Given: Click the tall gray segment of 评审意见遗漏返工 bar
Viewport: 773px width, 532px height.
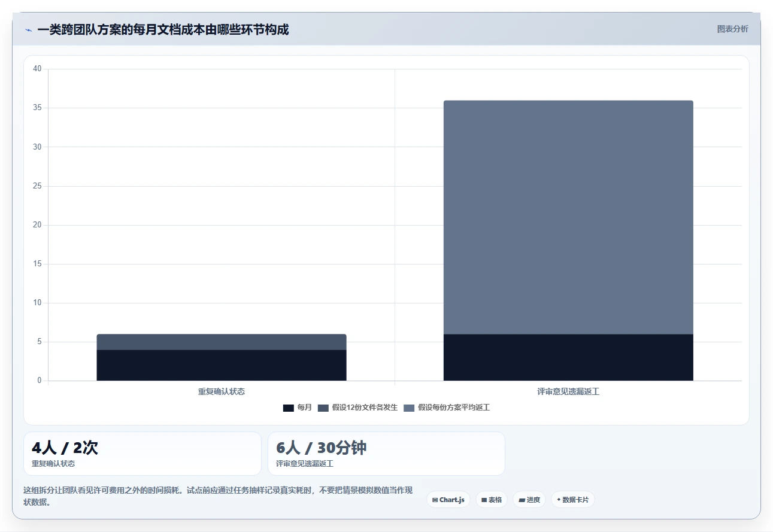Looking at the screenshot, I should click(x=568, y=217).
